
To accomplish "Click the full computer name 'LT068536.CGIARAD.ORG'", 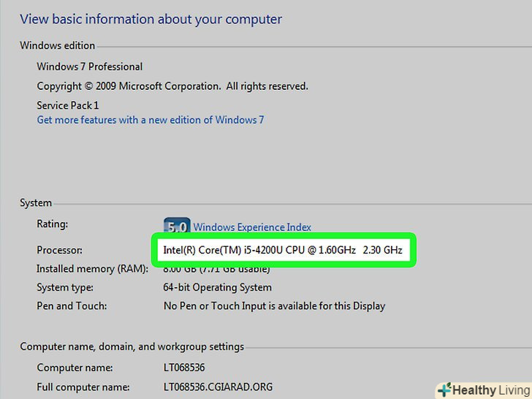I will [x=218, y=387].
